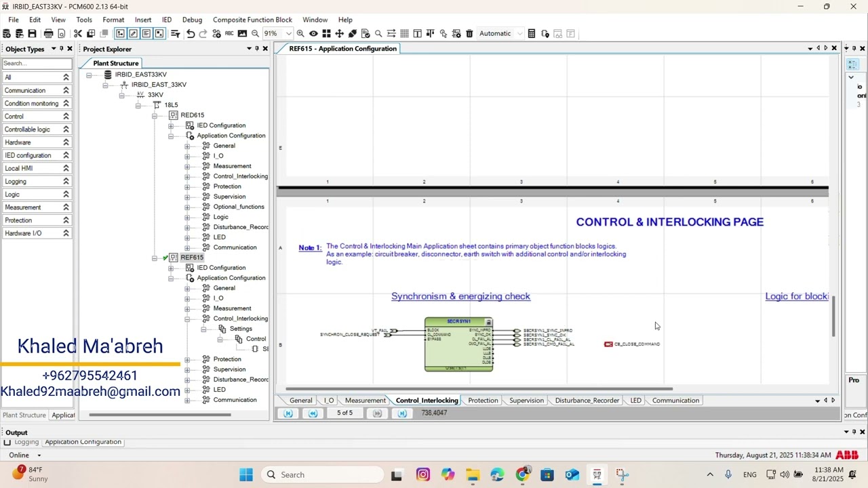The height and width of the screenshot is (488, 868).
Task: Click the trash can Delete icon
Action: [x=469, y=33]
